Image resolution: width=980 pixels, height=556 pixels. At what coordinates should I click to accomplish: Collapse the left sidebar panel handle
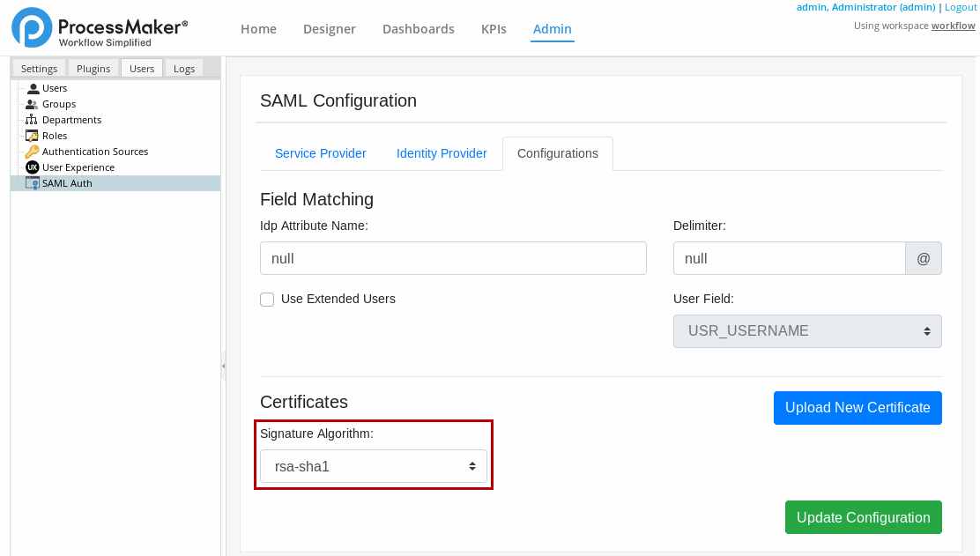tap(223, 366)
